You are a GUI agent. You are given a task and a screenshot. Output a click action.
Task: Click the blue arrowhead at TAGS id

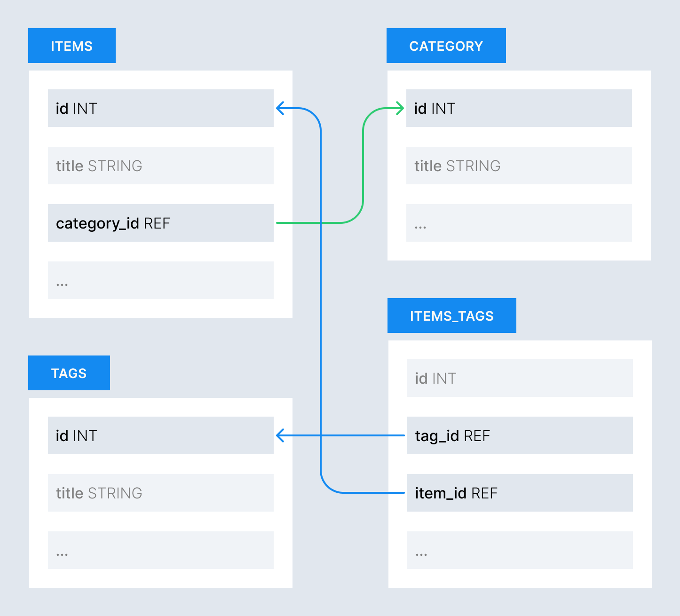(280, 435)
